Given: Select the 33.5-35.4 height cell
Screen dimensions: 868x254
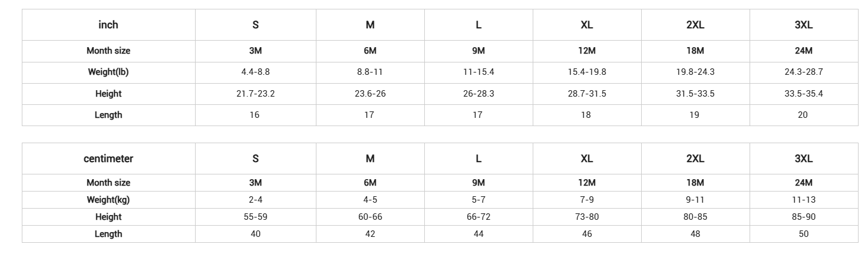Looking at the screenshot, I should coord(803,94).
